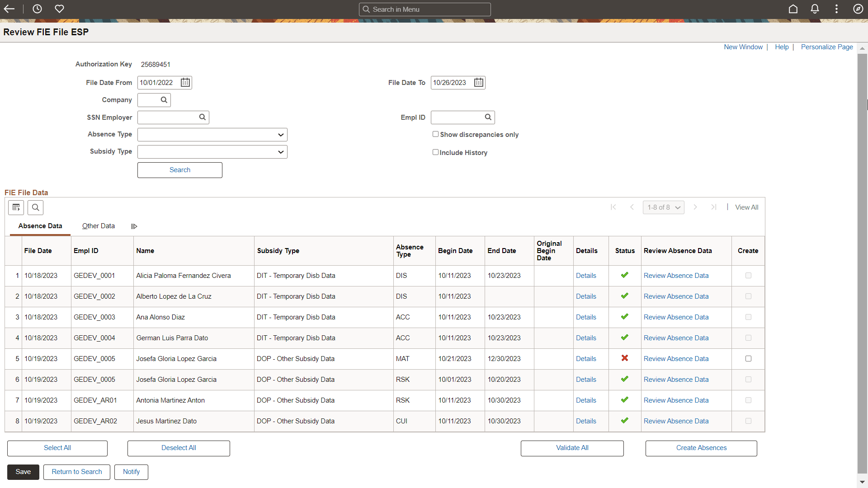
Task: Open Details link for Ana Alonso Diaz
Action: tap(586, 317)
